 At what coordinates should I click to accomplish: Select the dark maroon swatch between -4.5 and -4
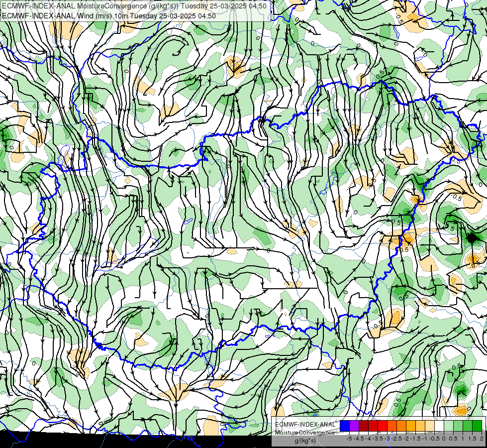point(364,426)
